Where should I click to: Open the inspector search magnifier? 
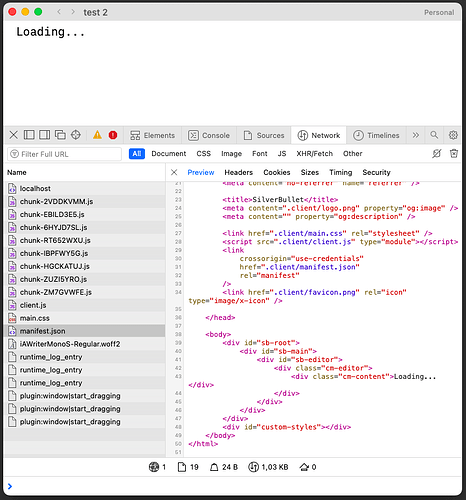click(x=434, y=135)
